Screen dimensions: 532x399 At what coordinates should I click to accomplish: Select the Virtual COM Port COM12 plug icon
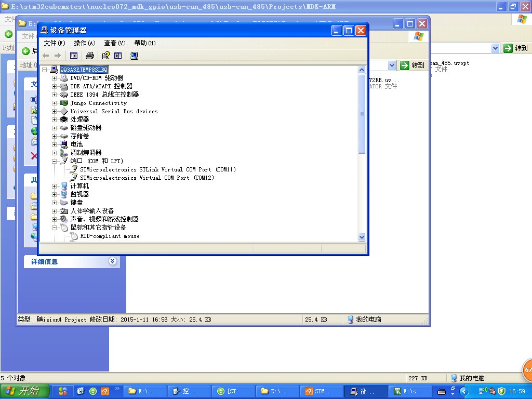click(74, 178)
